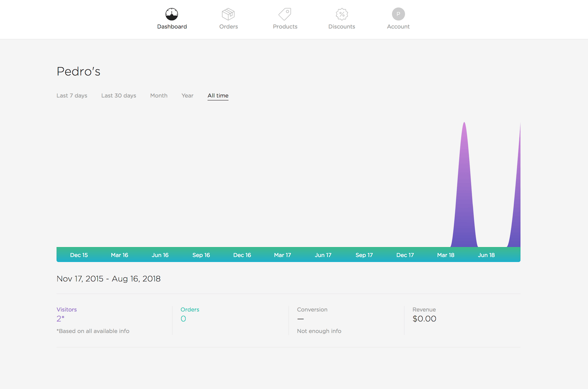Open Discounts via the percent badge icon
This screenshot has width=588, height=389.
pos(342,14)
